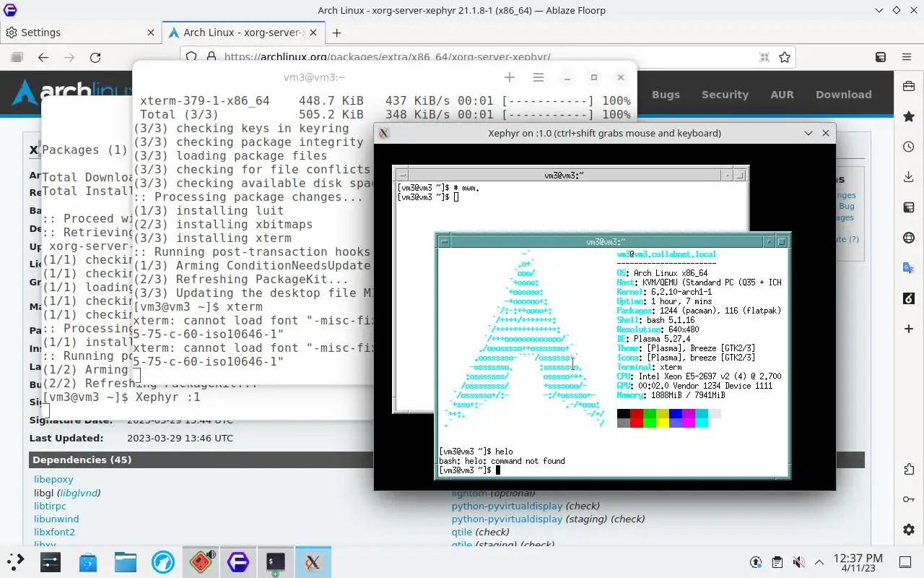The image size is (924, 578).
Task: Open the music note panel in sidebar
Action: pos(909,298)
